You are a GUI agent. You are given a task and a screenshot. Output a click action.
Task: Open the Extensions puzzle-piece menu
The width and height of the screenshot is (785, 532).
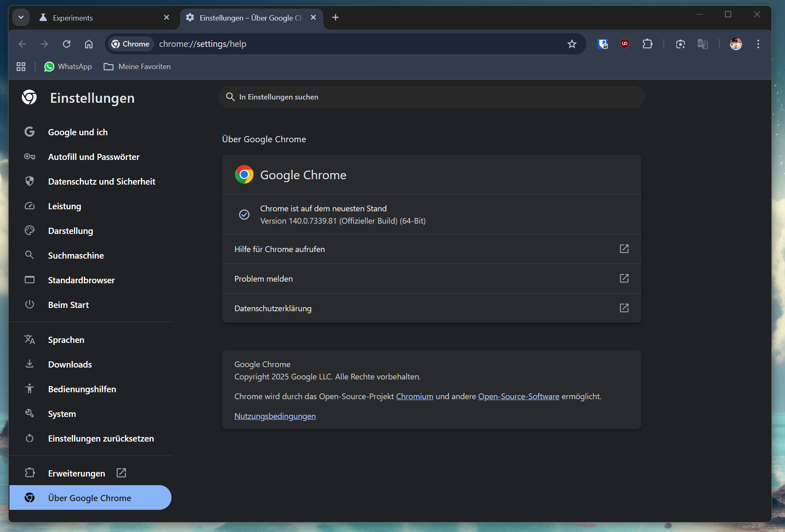pyautogui.click(x=647, y=44)
